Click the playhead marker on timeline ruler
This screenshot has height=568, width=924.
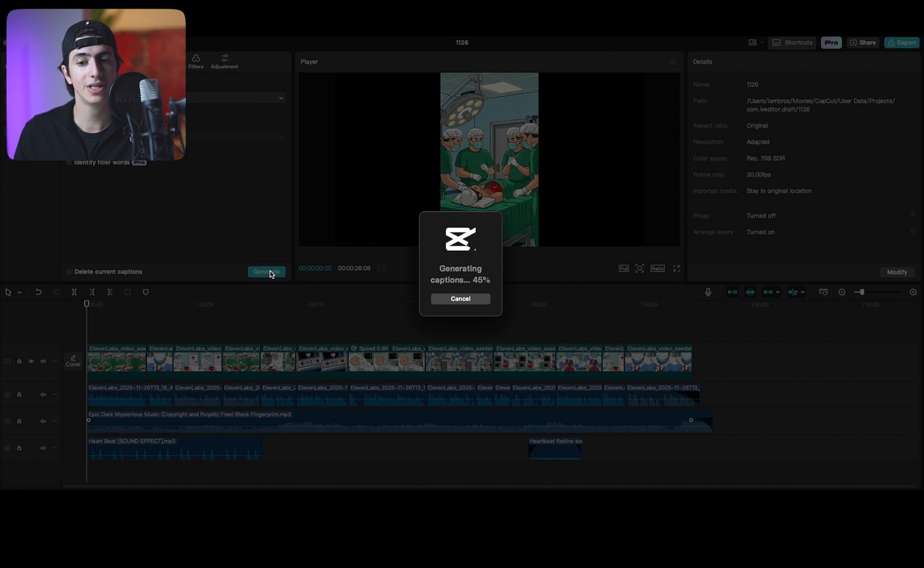pos(86,304)
